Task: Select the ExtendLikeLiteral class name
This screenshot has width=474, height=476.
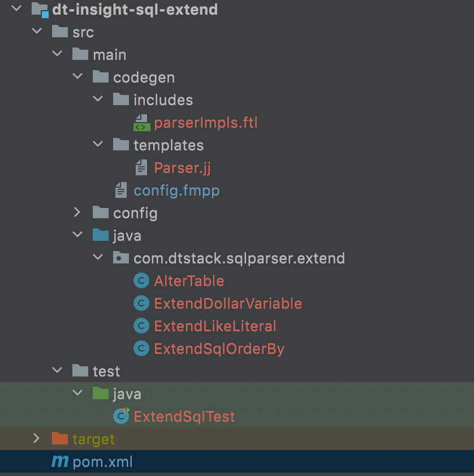Action: click(x=216, y=326)
